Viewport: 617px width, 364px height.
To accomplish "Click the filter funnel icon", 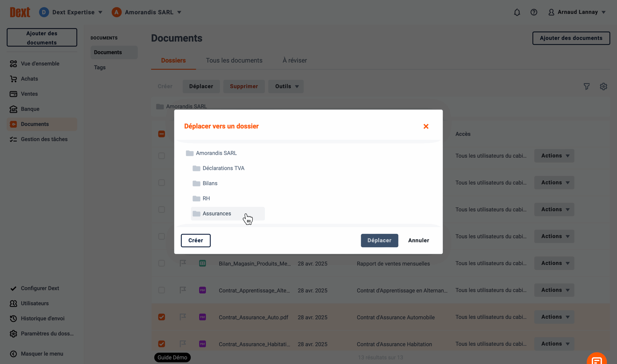I will (587, 86).
